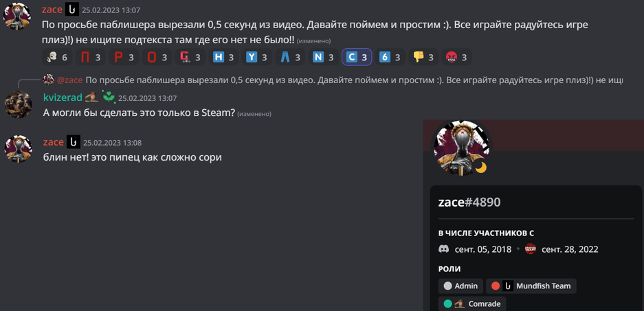
Task: Toggle the skull emoji reaction
Action: click(57, 57)
